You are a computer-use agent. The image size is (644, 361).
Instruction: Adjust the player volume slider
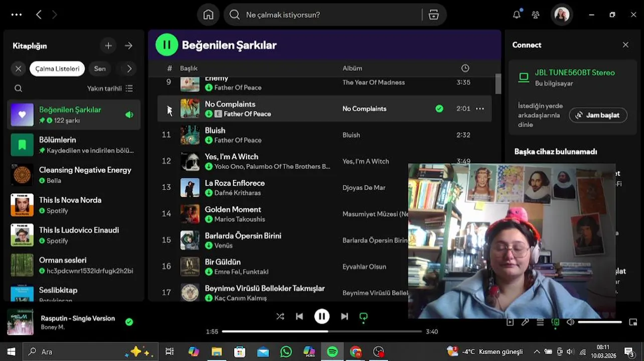(x=600, y=322)
